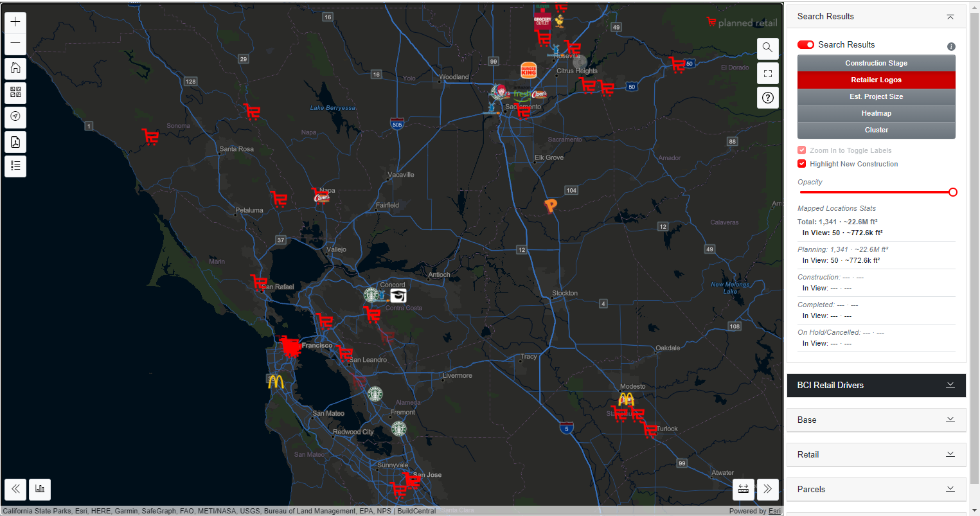
Task: Click the Opacity slider handle
Action: pos(953,192)
